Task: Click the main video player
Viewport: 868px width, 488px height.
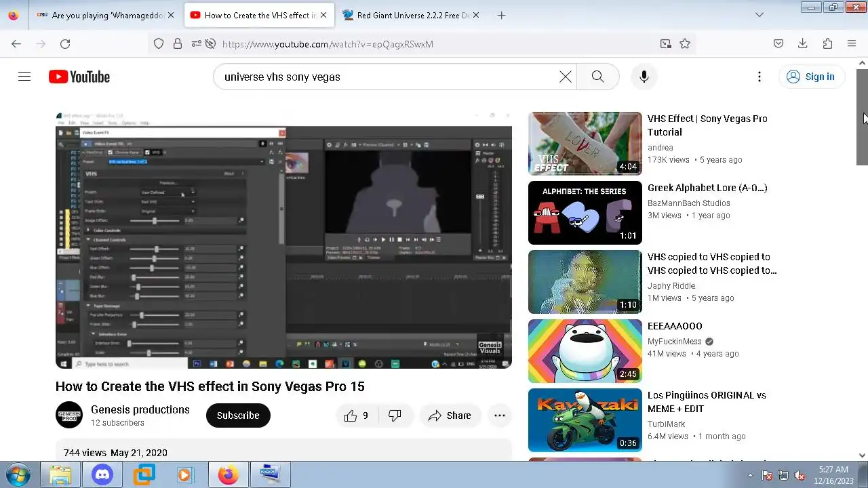Action: [283, 241]
